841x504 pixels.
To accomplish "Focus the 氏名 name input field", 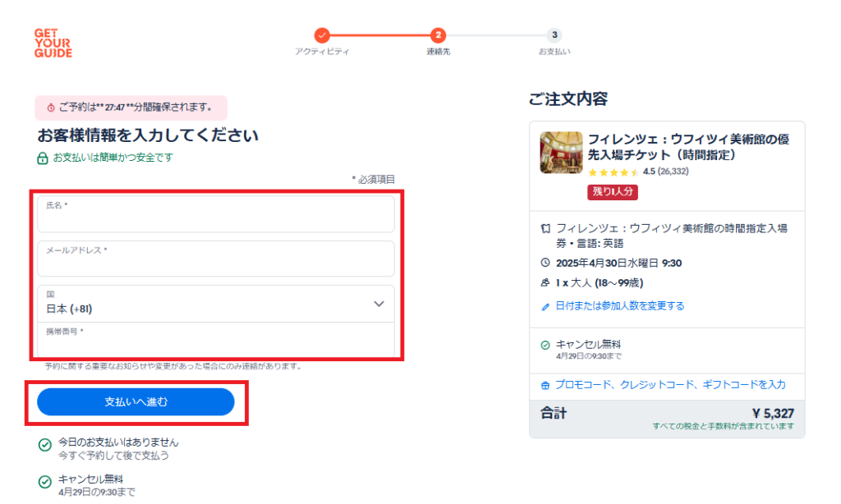I will point(216,213).
